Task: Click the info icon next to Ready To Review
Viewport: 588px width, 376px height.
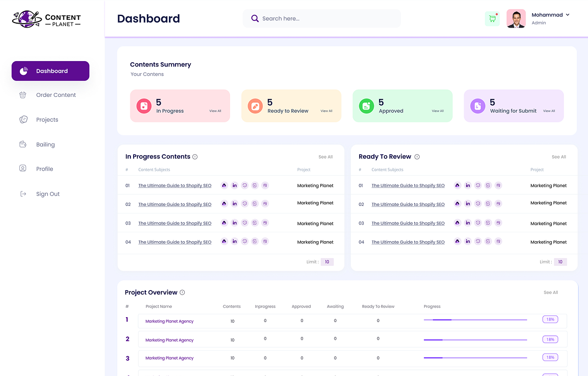Action: click(417, 157)
